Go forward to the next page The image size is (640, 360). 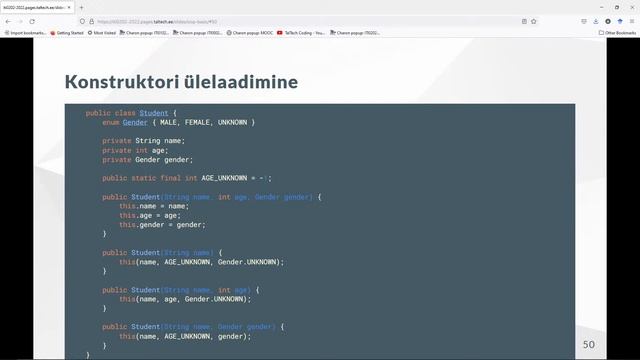point(20,22)
